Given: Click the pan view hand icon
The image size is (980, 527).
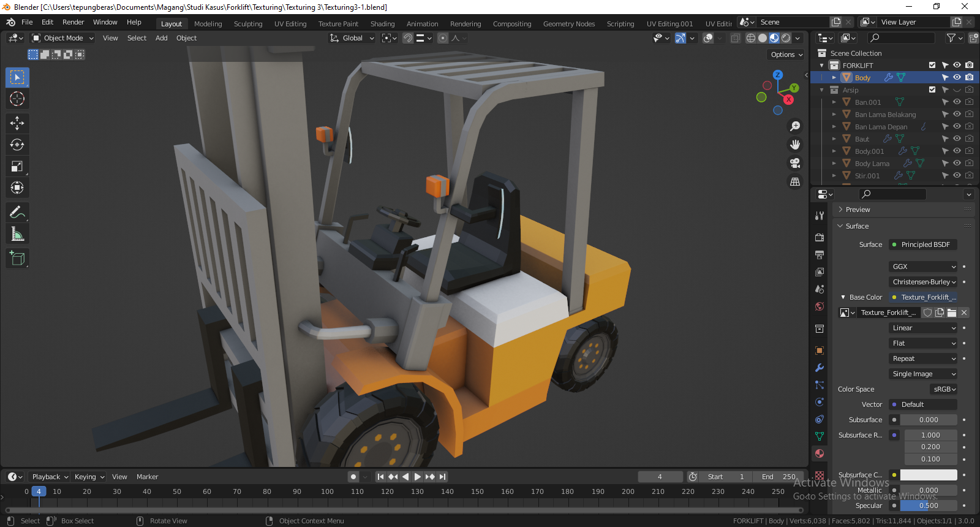Looking at the screenshot, I should click(795, 145).
